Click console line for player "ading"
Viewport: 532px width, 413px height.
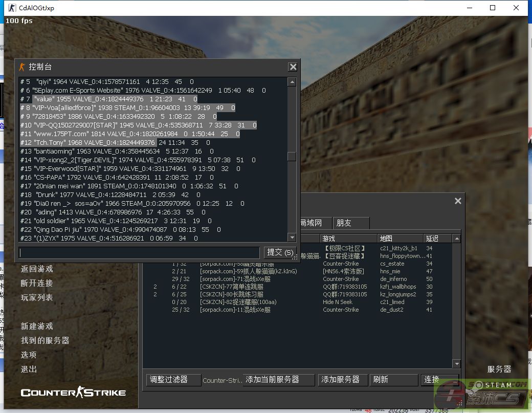pyautogui.click(x=113, y=212)
